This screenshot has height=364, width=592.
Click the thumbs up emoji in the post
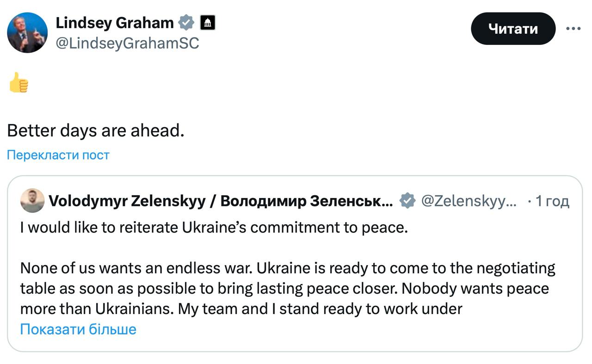pyautogui.click(x=18, y=83)
